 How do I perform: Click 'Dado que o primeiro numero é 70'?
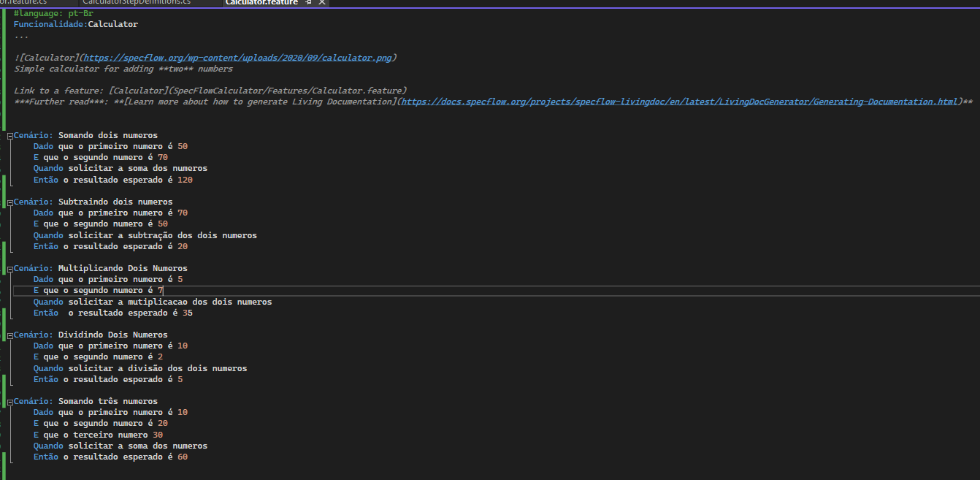click(x=110, y=213)
